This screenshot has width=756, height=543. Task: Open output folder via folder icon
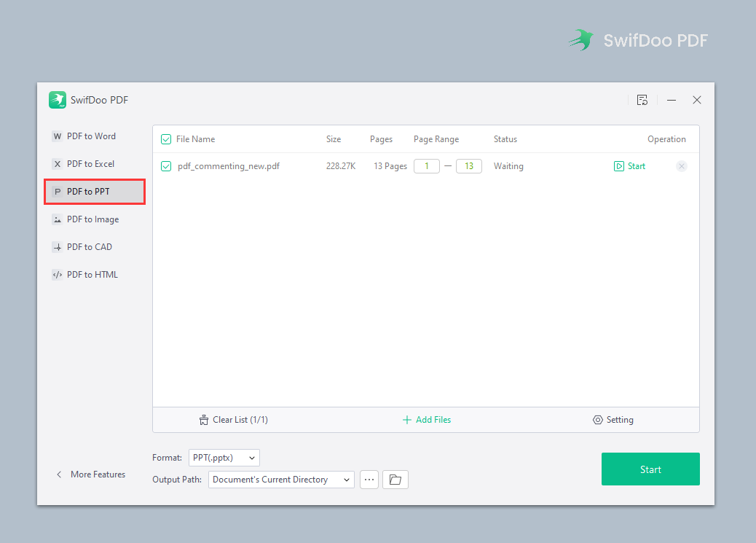(x=395, y=480)
